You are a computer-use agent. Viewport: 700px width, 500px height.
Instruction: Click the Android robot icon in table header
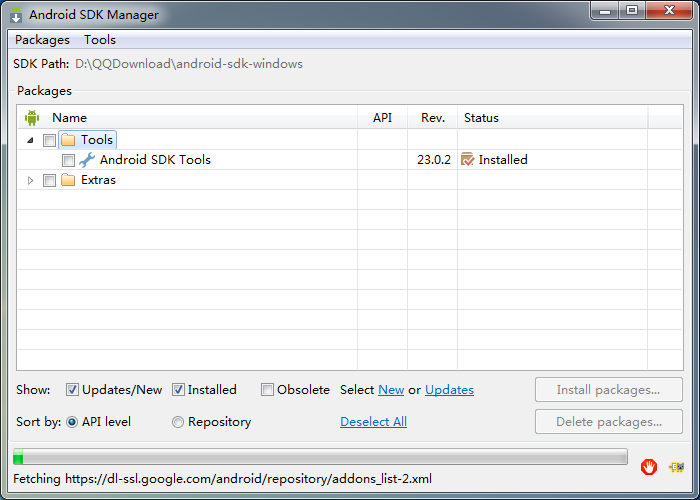32,118
